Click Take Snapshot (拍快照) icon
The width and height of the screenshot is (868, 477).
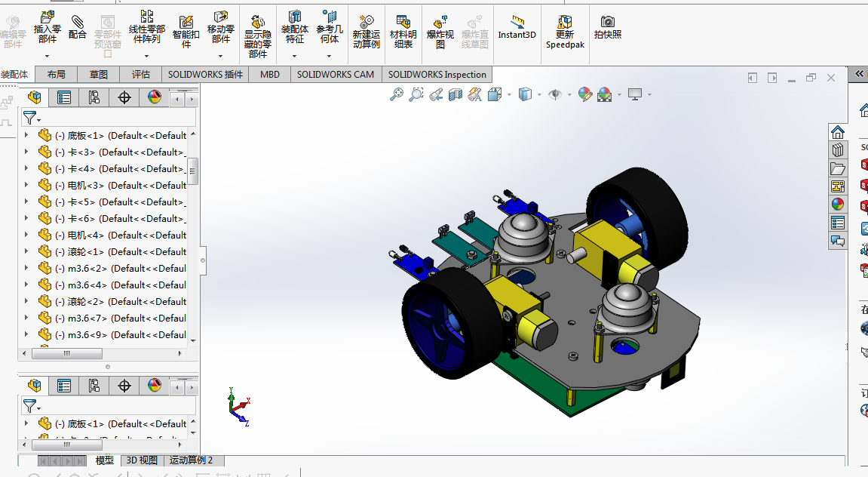point(608,28)
